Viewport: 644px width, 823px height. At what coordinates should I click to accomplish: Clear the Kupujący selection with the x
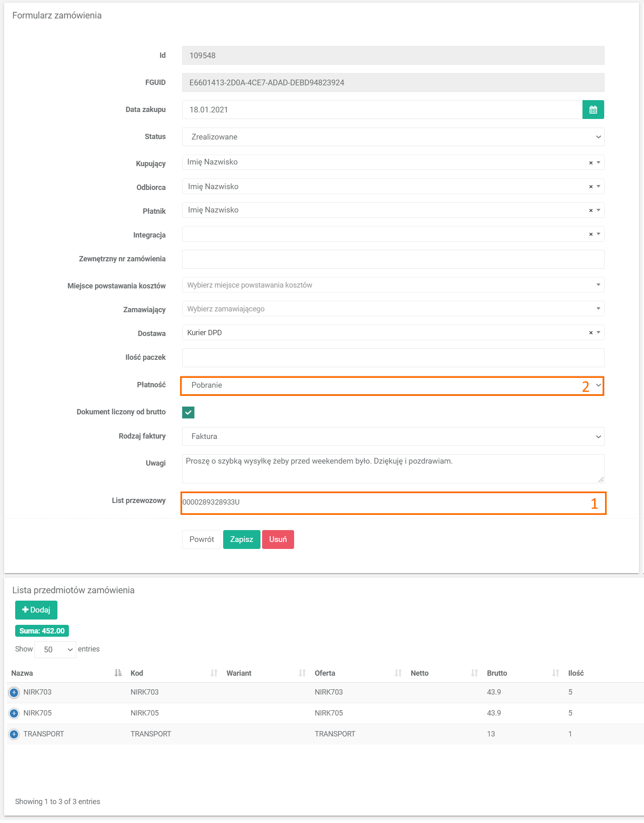(591, 163)
